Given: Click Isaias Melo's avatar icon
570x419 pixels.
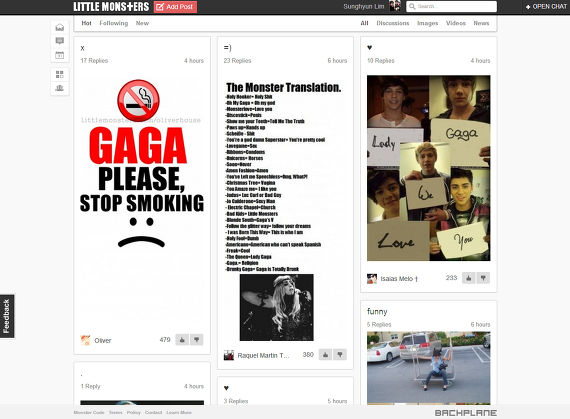Looking at the screenshot, I should pyautogui.click(x=372, y=279).
